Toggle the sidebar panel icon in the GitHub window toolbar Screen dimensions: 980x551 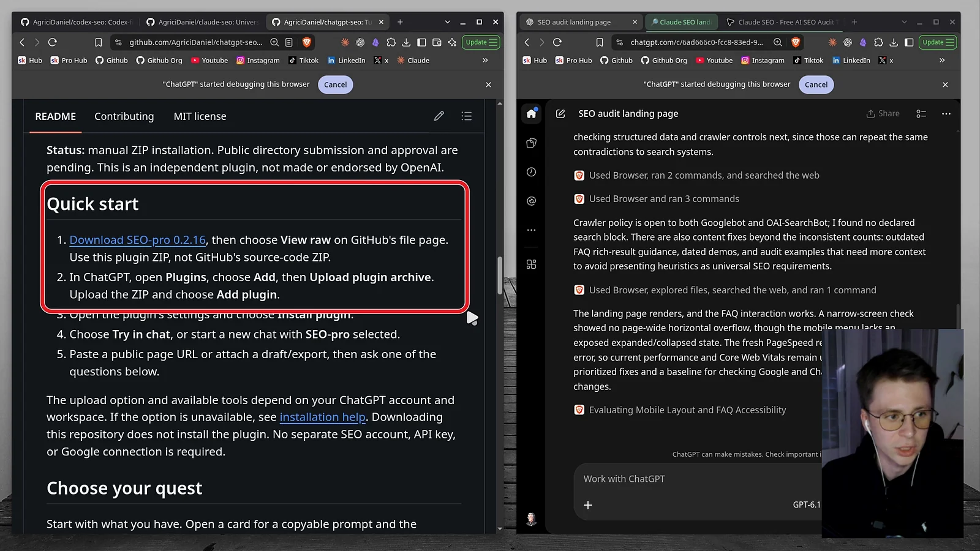click(421, 42)
